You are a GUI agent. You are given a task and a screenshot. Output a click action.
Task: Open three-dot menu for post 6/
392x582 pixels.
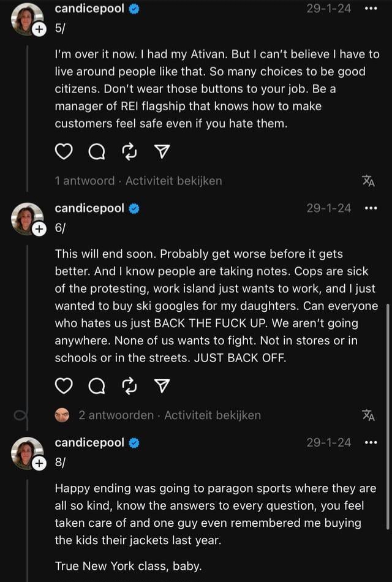371,208
